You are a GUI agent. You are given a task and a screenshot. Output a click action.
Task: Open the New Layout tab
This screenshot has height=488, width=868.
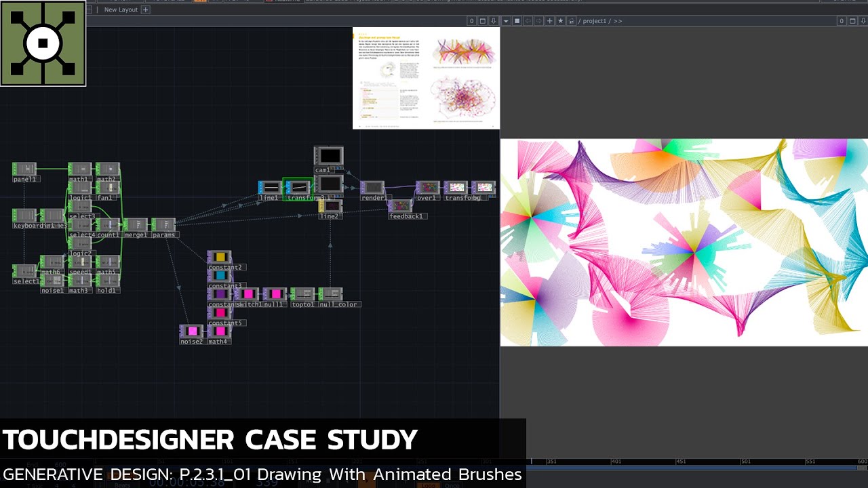tap(121, 9)
